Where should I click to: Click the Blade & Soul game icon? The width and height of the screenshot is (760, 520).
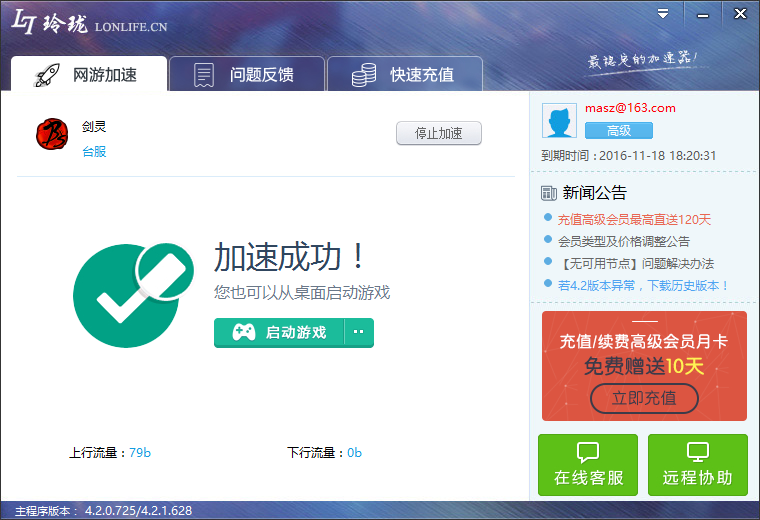tap(50, 133)
